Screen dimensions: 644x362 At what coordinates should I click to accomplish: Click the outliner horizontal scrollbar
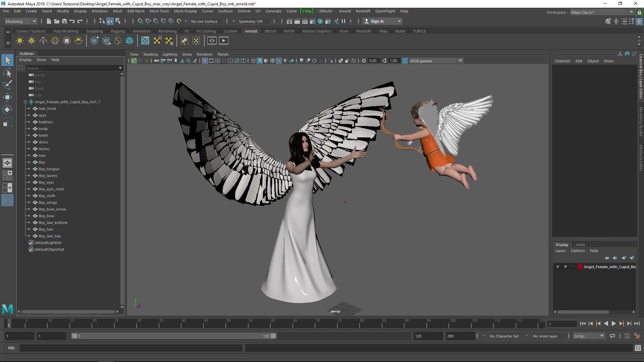(68, 312)
